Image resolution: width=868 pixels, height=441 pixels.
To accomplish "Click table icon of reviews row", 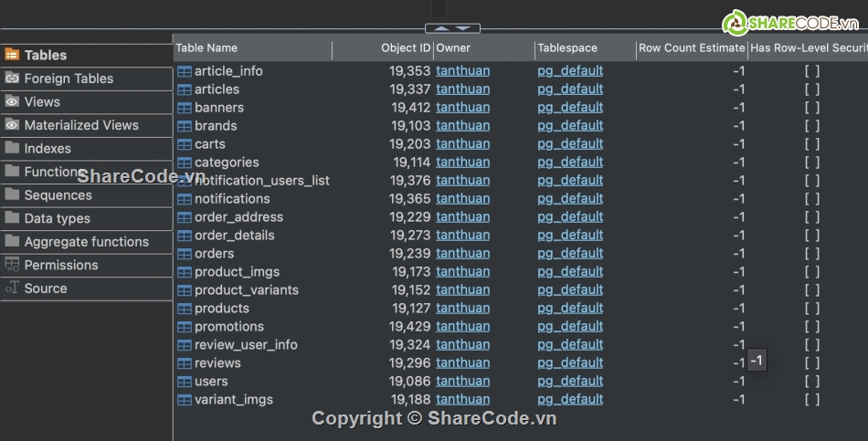I will tap(185, 363).
